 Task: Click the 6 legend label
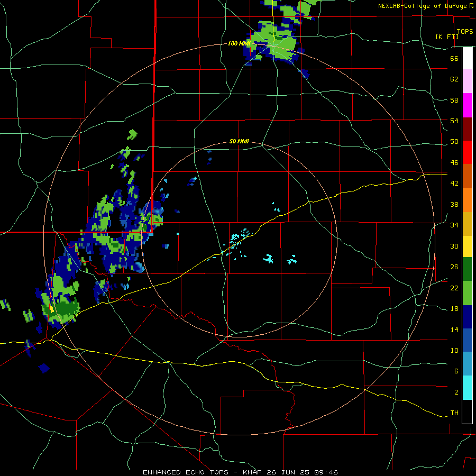coord(456,371)
